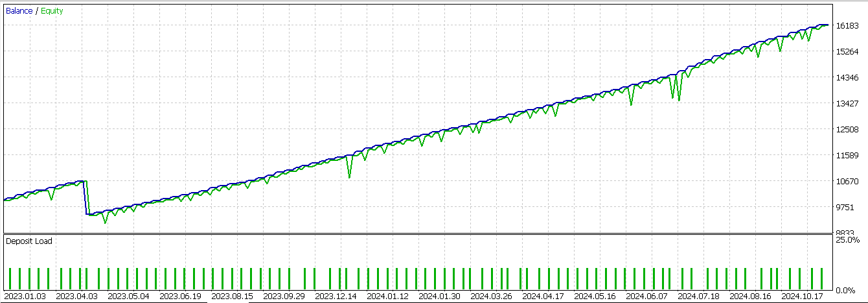This screenshot has width=868, height=303.
Task: Click the 2024.07.18 date label
Action: click(x=698, y=297)
